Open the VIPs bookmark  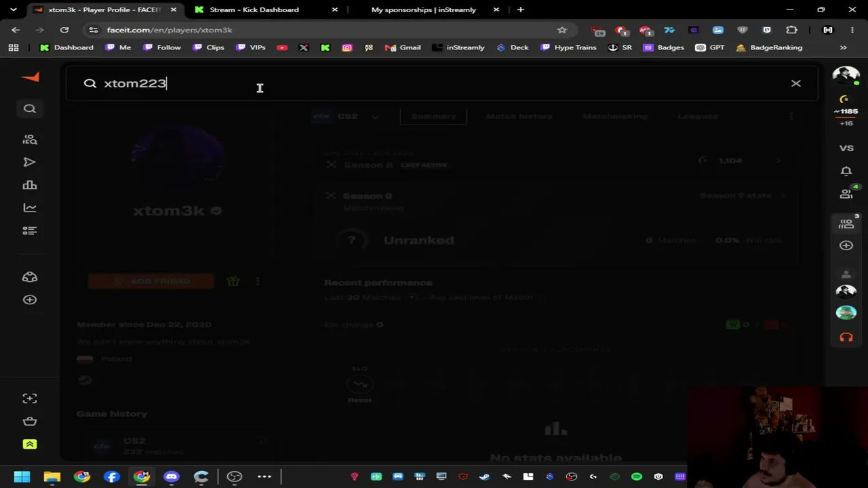(x=251, y=47)
